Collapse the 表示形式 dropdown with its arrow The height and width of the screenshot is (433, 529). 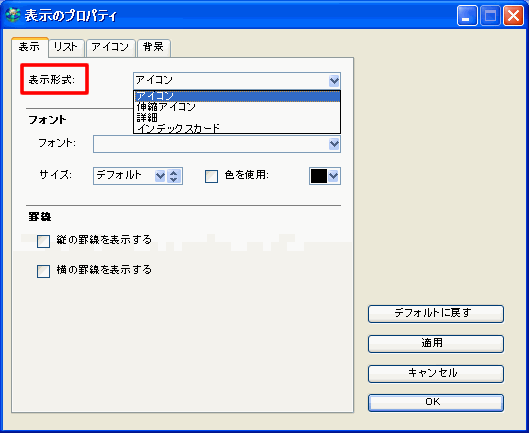334,81
